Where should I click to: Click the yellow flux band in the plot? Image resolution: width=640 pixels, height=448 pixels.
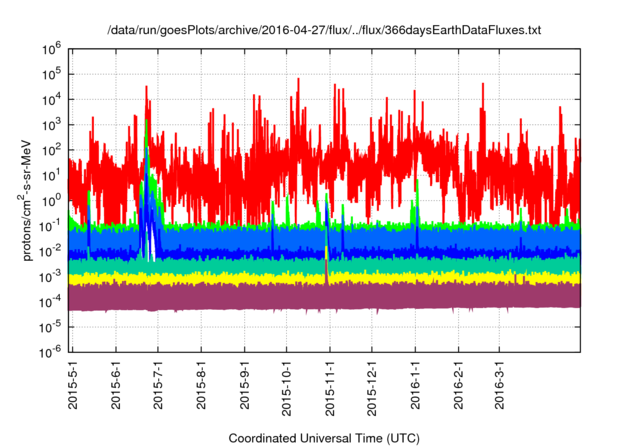click(324, 278)
